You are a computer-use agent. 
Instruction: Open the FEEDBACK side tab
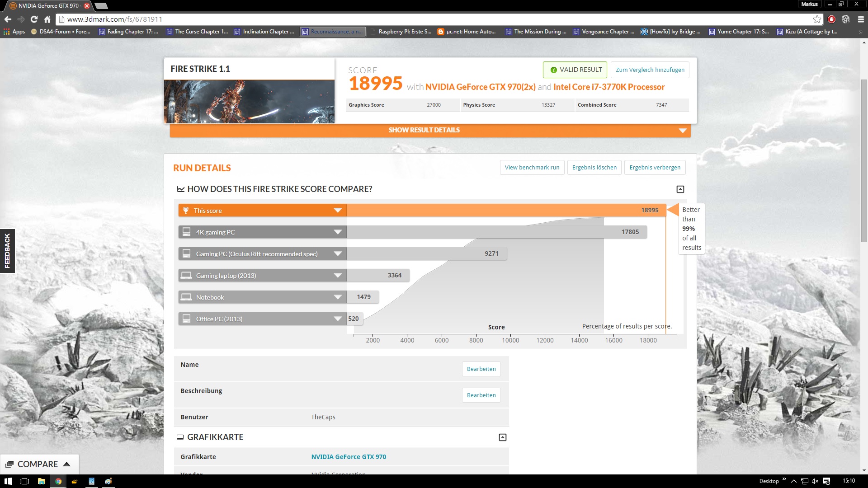[7, 251]
